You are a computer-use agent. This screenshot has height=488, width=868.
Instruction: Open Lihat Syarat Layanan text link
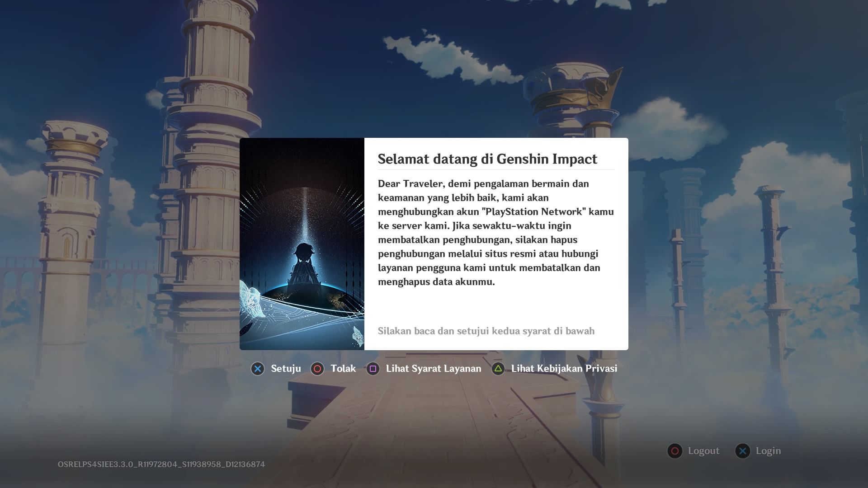pos(433,369)
